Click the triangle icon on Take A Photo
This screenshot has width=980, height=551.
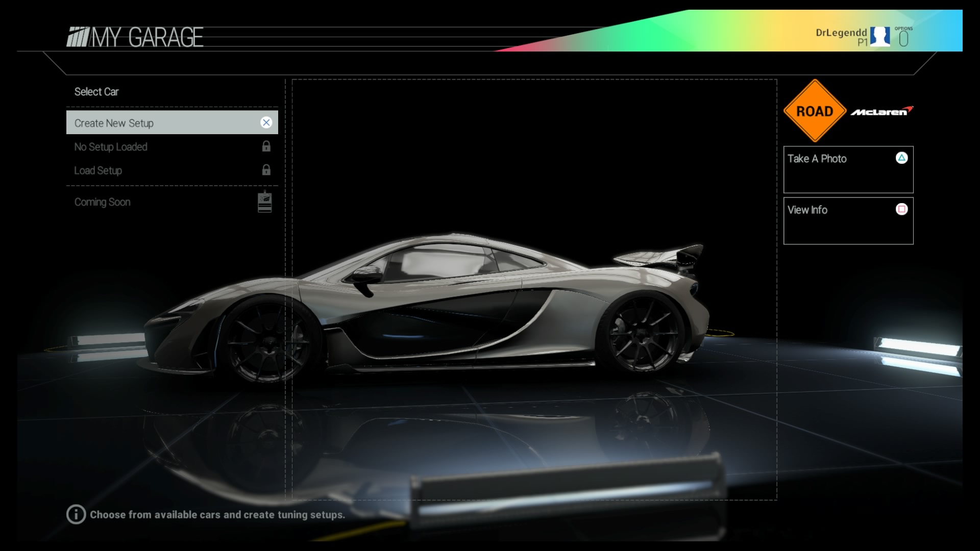coord(901,158)
